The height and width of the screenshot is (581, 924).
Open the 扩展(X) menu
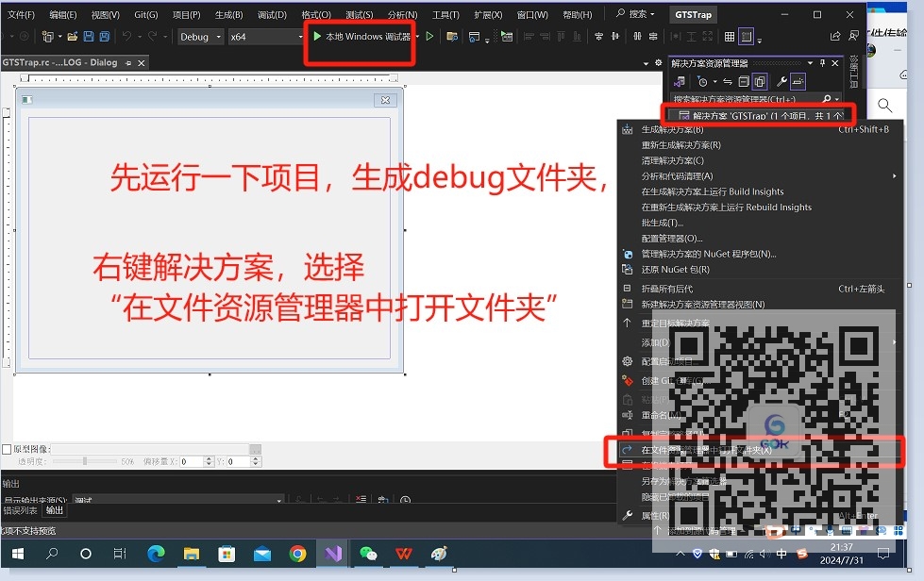pos(489,15)
